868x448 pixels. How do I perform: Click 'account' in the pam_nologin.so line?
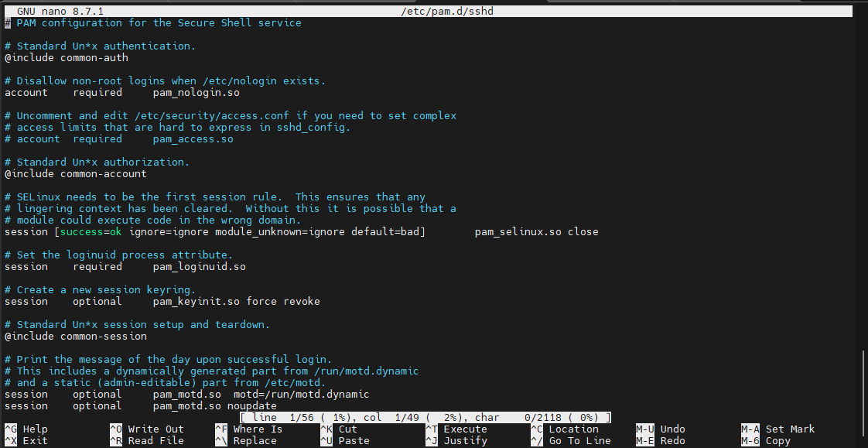point(26,93)
